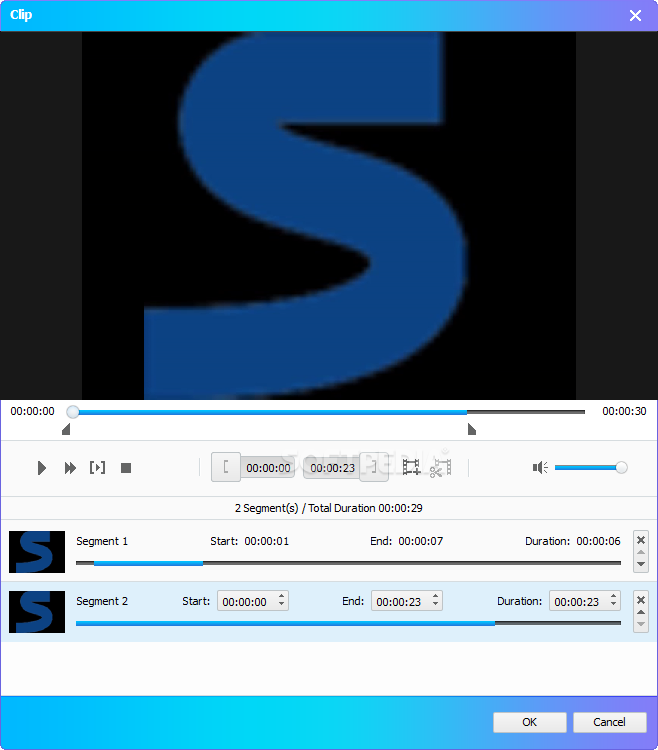Set clip end point bracket button

374,467
